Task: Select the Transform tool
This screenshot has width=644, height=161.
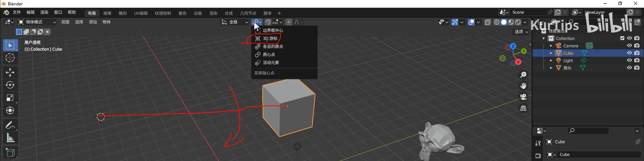Action: coord(10,110)
